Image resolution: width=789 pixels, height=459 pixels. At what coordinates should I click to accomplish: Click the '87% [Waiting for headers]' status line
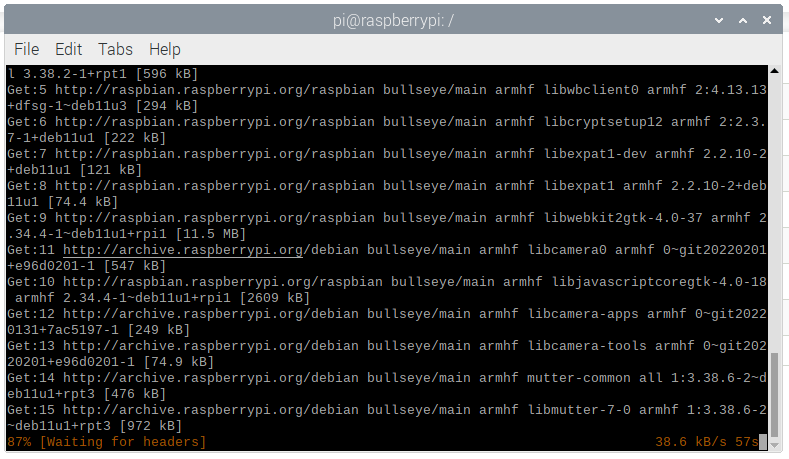(x=107, y=442)
